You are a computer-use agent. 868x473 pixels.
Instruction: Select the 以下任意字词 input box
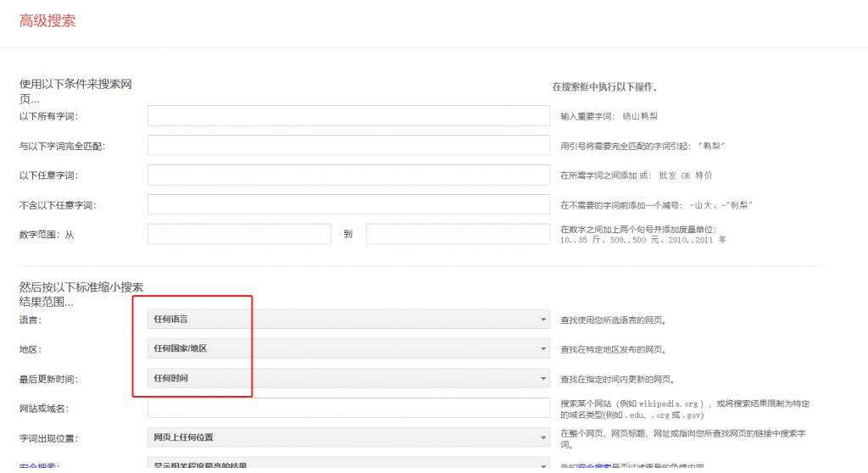(348, 175)
